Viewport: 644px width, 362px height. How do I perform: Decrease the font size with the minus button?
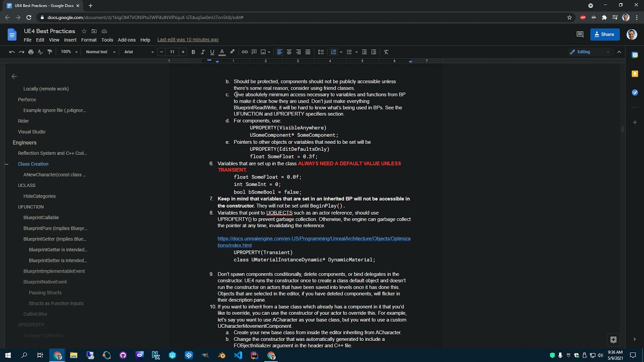(162, 52)
